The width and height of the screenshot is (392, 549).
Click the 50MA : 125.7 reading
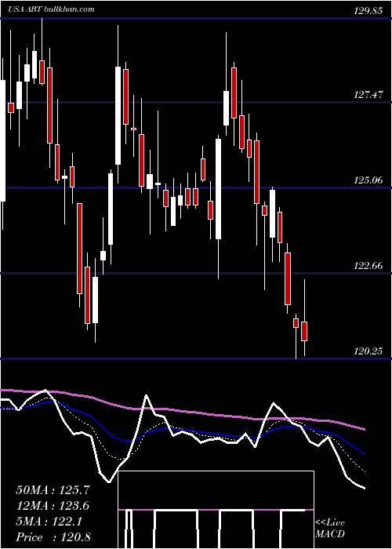click(x=53, y=490)
